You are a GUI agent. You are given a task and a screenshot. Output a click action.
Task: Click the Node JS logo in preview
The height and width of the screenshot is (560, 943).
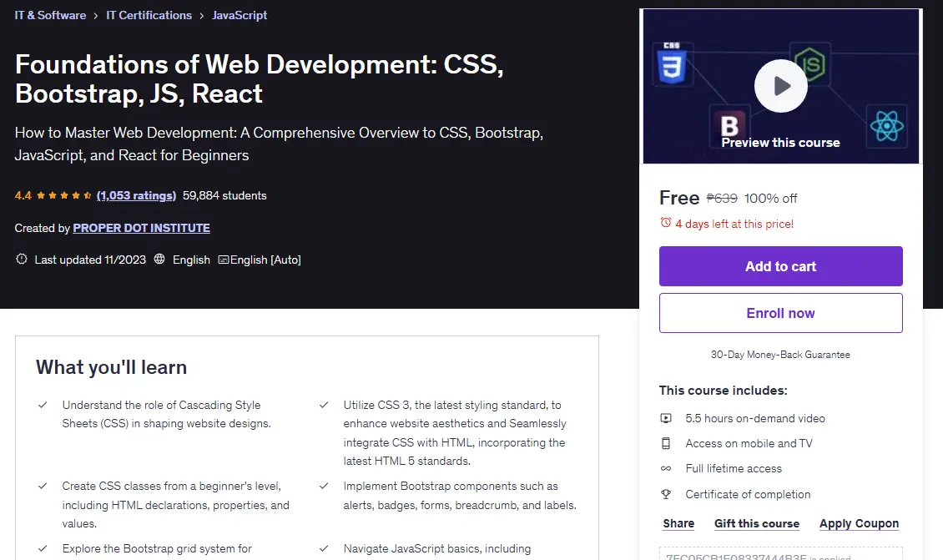810,63
